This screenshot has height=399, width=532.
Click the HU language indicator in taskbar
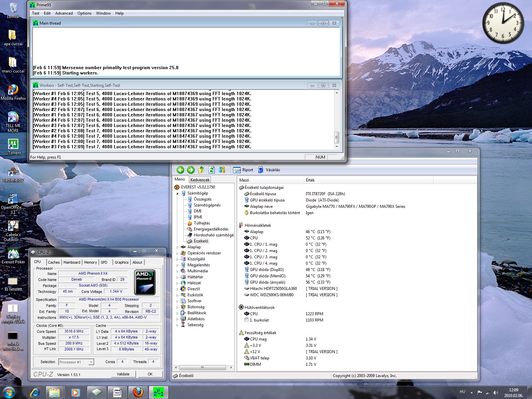pyautogui.click(x=463, y=392)
